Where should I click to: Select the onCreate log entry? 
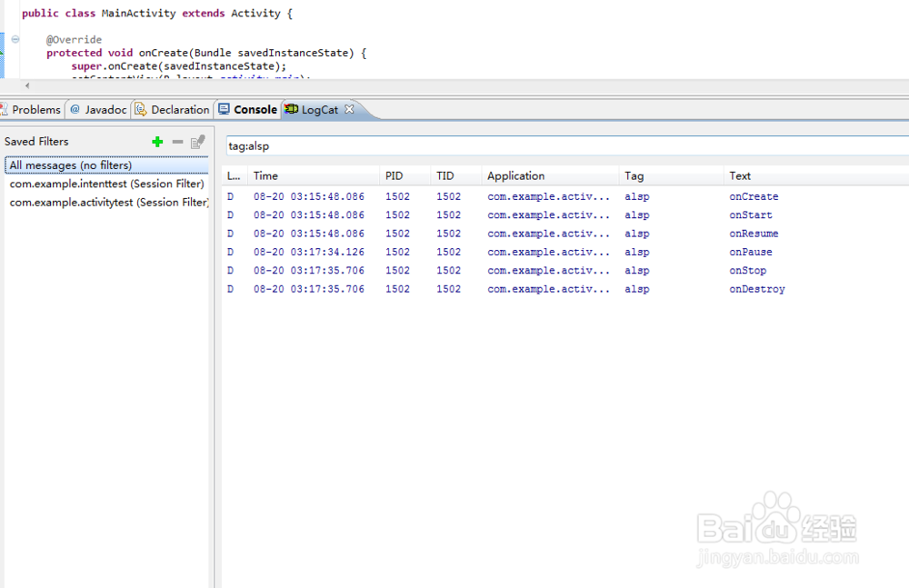565,196
